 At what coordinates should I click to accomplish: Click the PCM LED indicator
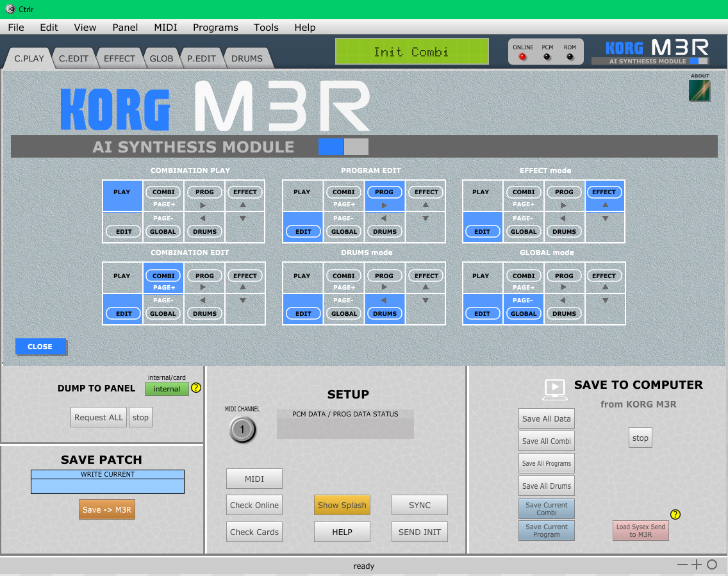point(547,56)
